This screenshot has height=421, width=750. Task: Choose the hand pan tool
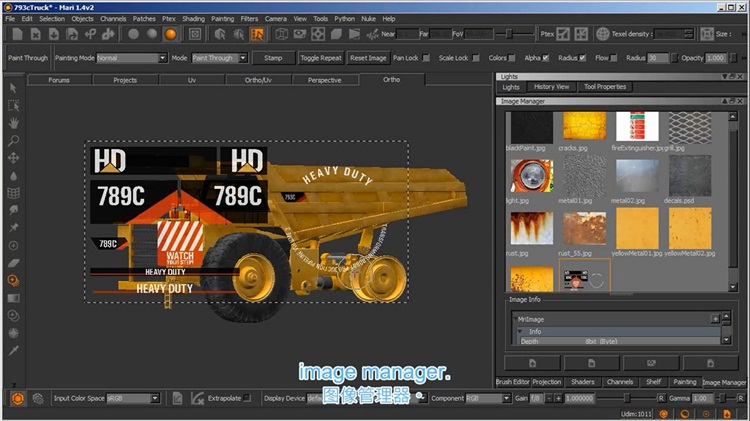pos(13,123)
